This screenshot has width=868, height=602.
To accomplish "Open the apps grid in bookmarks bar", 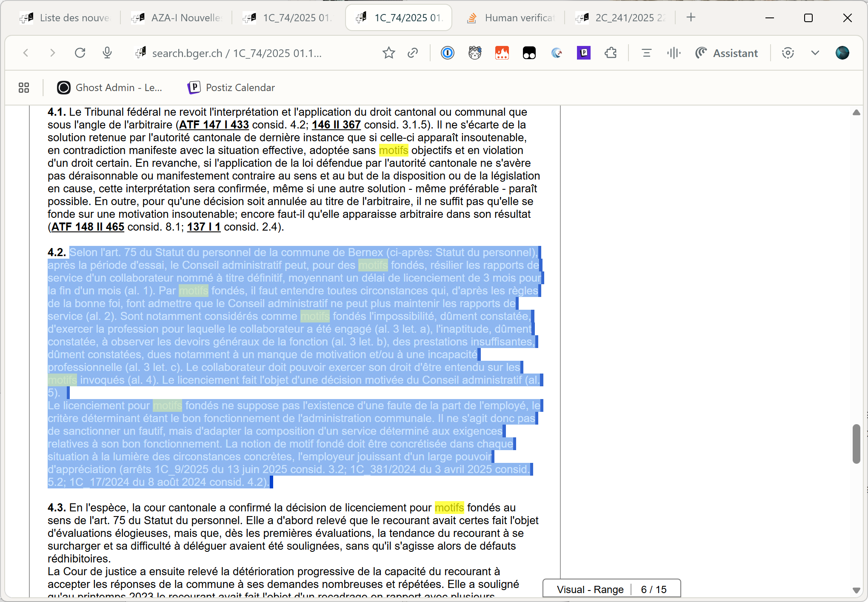I will coord(24,88).
